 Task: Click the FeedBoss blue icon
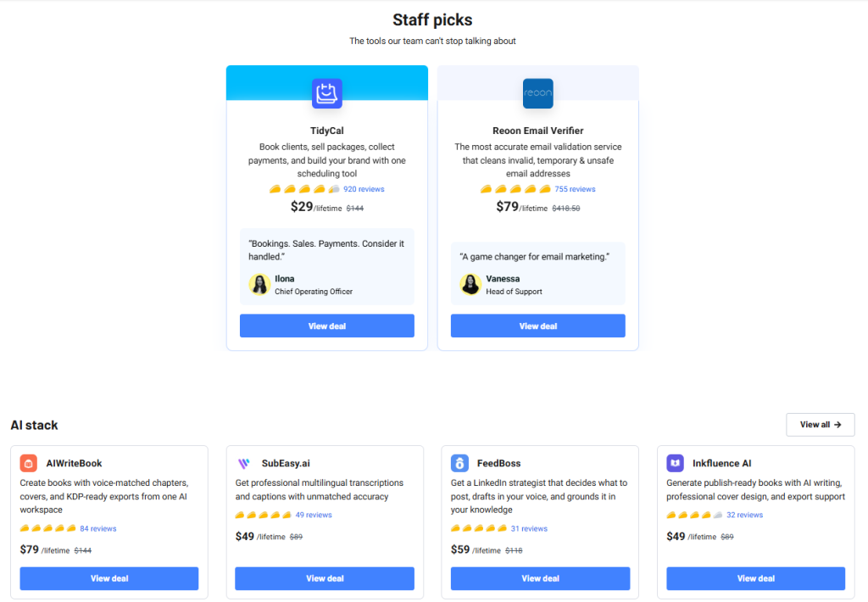coord(459,463)
